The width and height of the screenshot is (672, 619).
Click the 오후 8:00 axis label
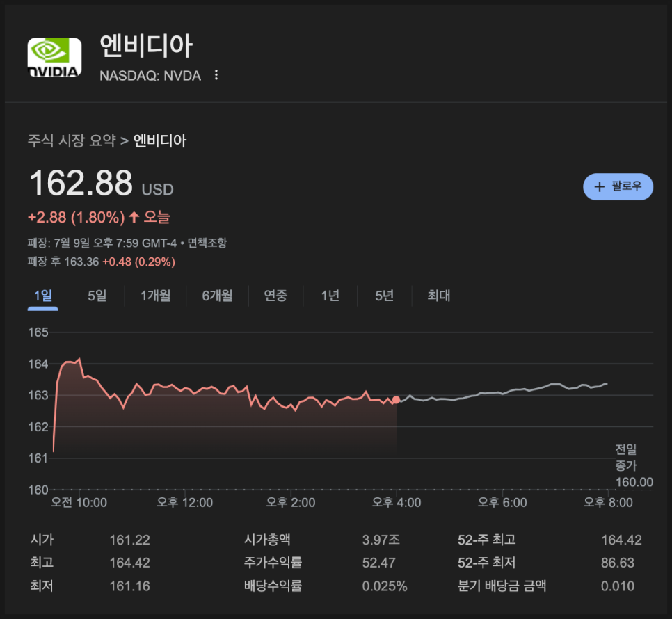point(608,502)
